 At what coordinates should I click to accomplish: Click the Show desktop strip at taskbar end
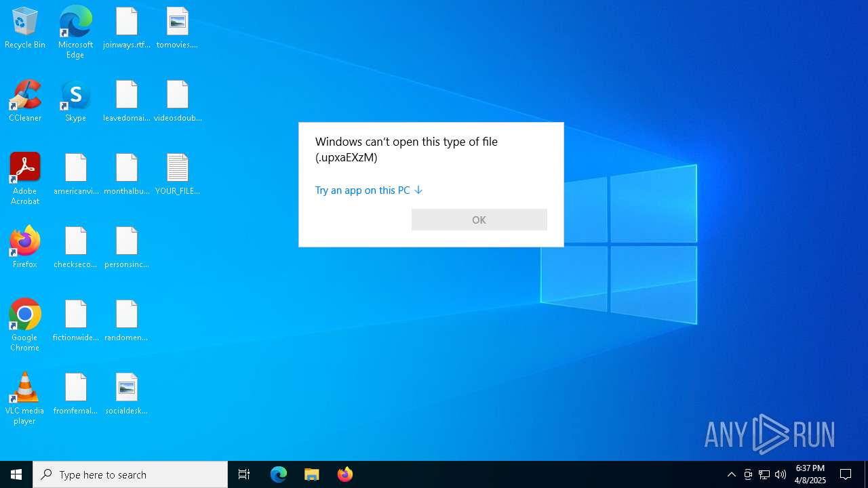coord(866,474)
